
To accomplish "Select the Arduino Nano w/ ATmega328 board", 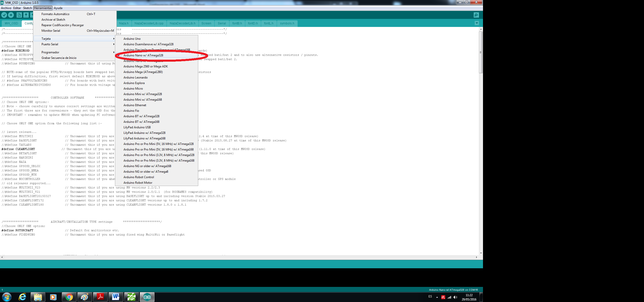I will pyautogui.click(x=156, y=55).
